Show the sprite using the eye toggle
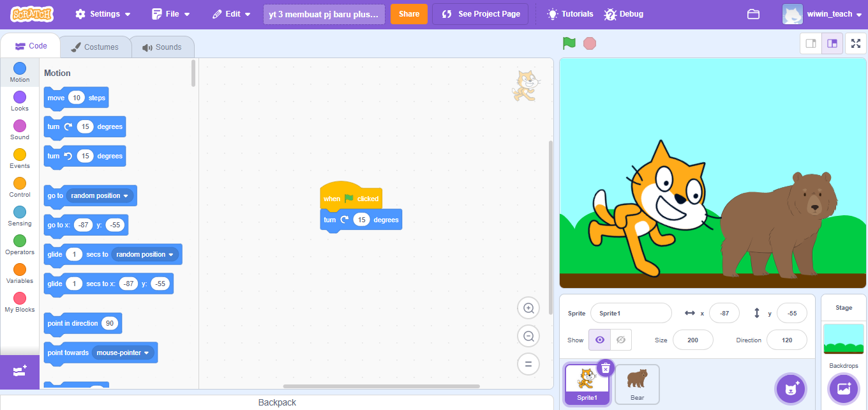The image size is (868, 410). coord(599,340)
